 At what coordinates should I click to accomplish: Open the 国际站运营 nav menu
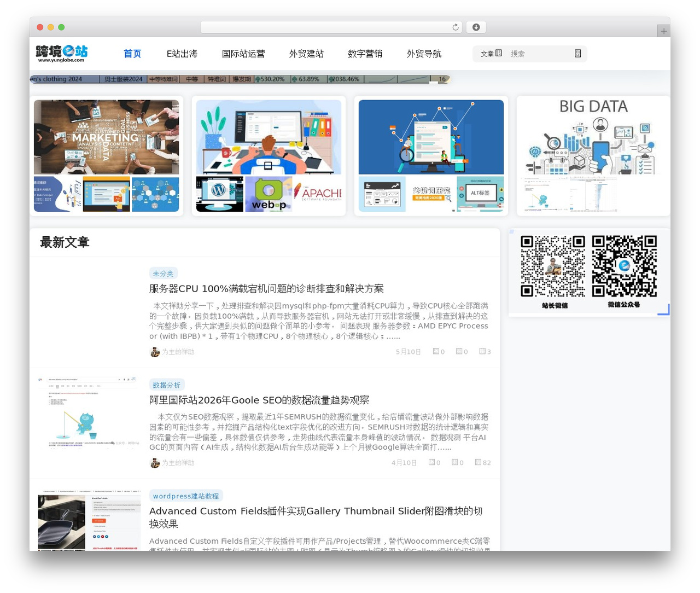tap(243, 54)
